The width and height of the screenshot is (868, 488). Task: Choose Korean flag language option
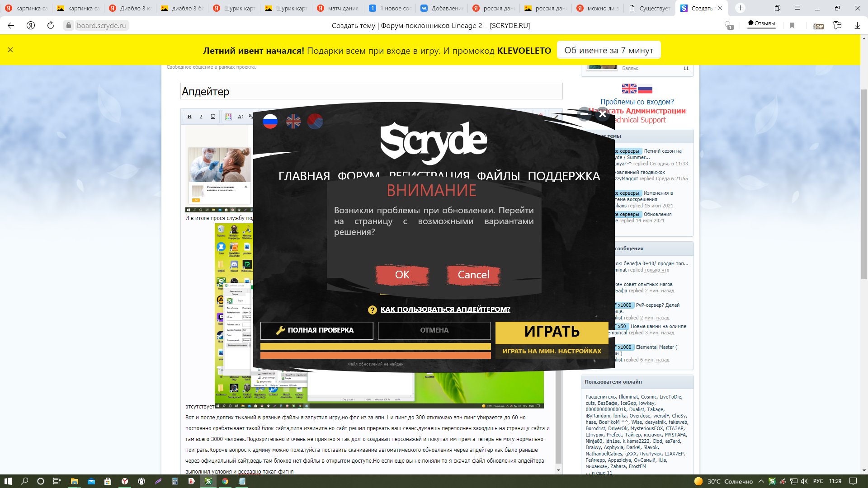pyautogui.click(x=315, y=121)
